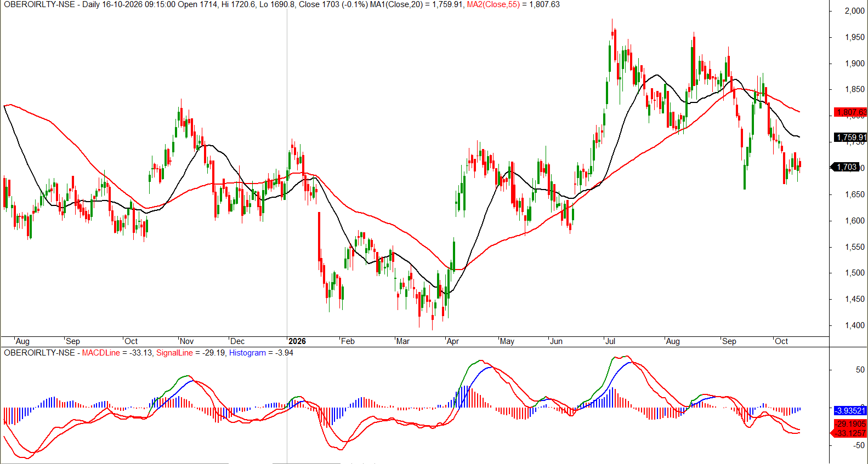Click the SignalLine = -29.19 label

click(191, 353)
